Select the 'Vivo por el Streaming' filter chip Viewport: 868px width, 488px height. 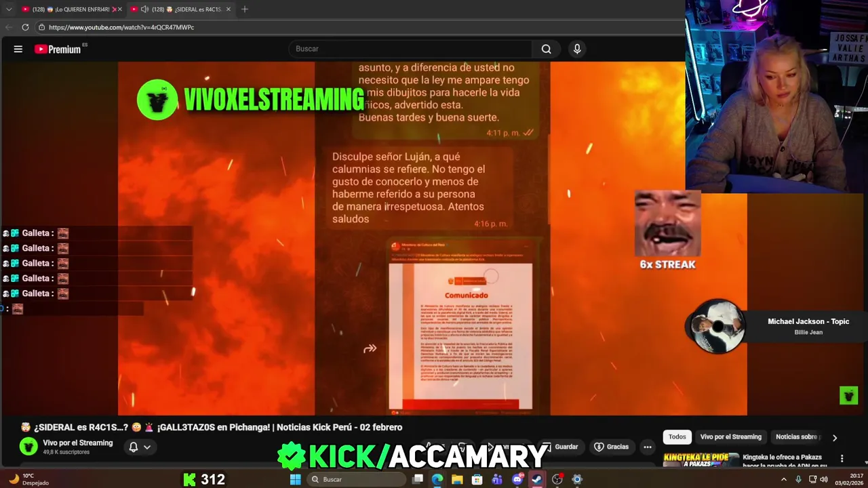[x=731, y=436]
